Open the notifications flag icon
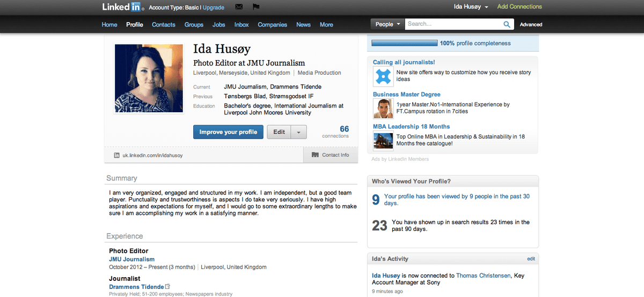The height and width of the screenshot is (297, 644). coord(256,7)
